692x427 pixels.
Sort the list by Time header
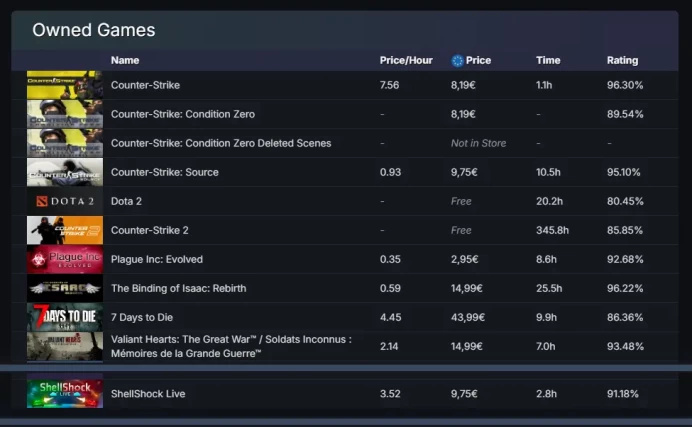pyautogui.click(x=548, y=60)
